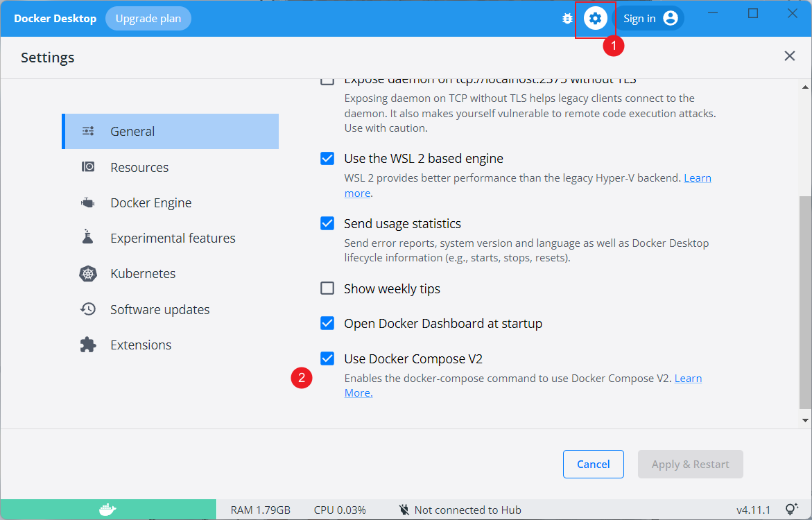Click the Docker Desktop title text
Viewport: 812px width, 520px height.
(x=55, y=19)
